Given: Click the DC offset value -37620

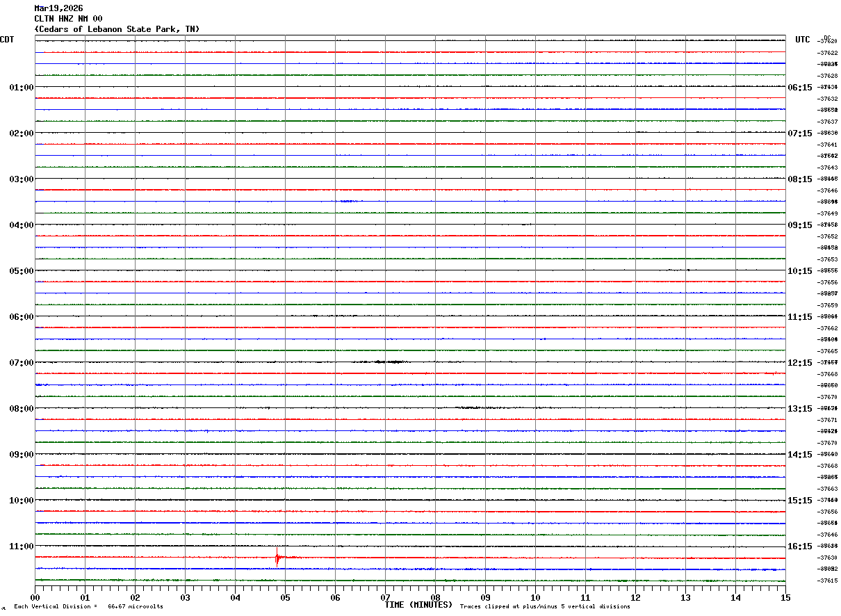Looking at the screenshot, I should [x=828, y=41].
